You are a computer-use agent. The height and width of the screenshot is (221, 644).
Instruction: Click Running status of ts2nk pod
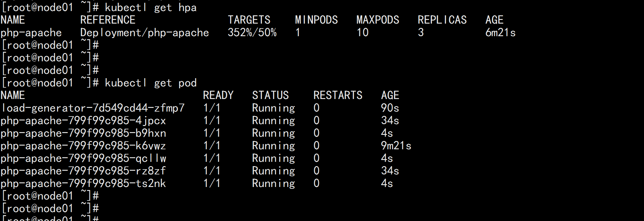click(x=273, y=183)
